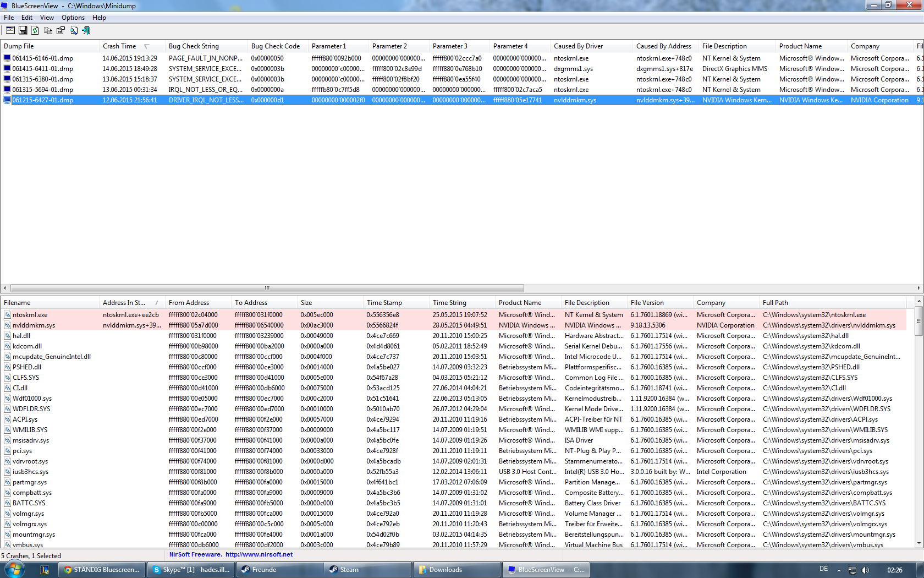Select Wdf01000.sys in driver list
This screenshot has height=578, width=924.
(32, 399)
